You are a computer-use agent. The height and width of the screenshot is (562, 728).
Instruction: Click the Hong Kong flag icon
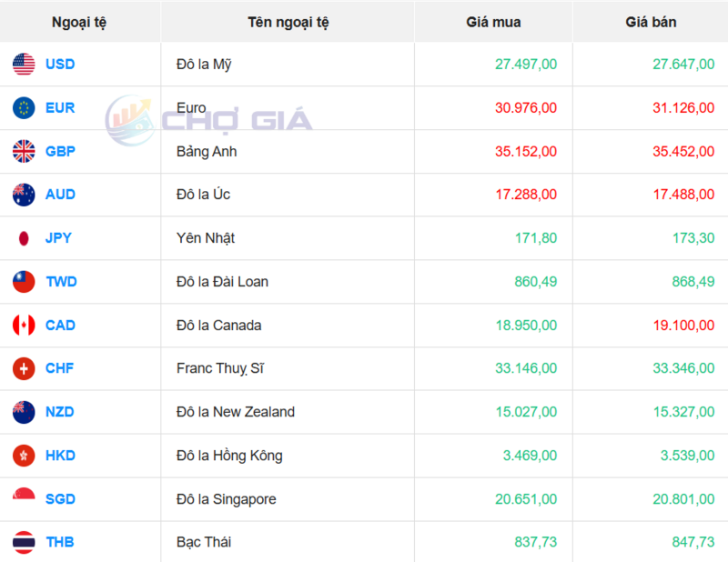pyautogui.click(x=24, y=456)
